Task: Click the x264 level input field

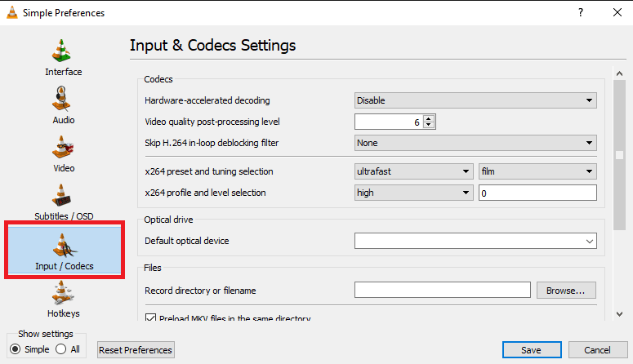Action: [x=537, y=193]
